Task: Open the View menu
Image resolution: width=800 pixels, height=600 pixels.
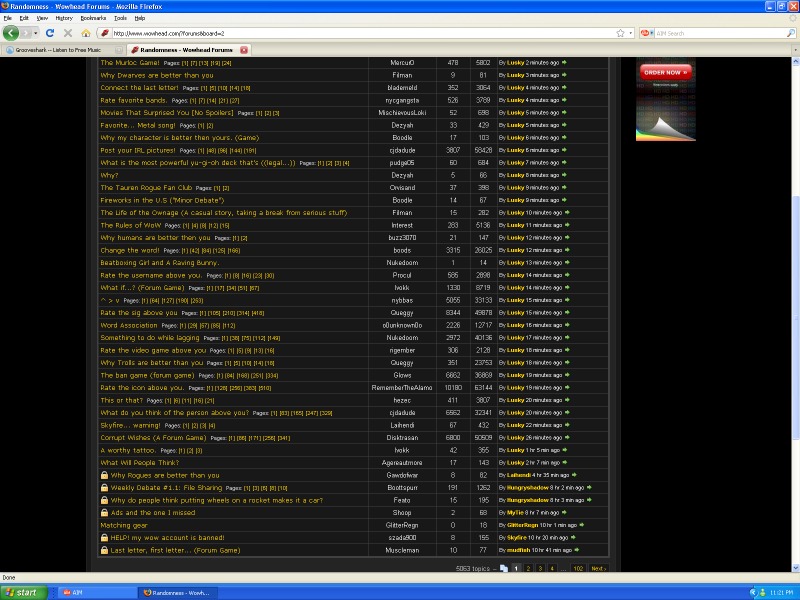Action: (x=42, y=18)
